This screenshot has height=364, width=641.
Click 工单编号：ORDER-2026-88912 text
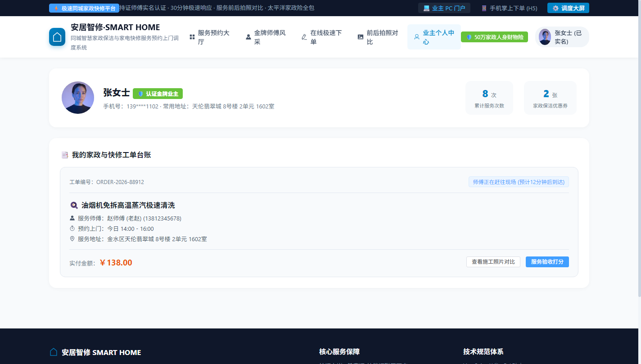click(x=107, y=182)
